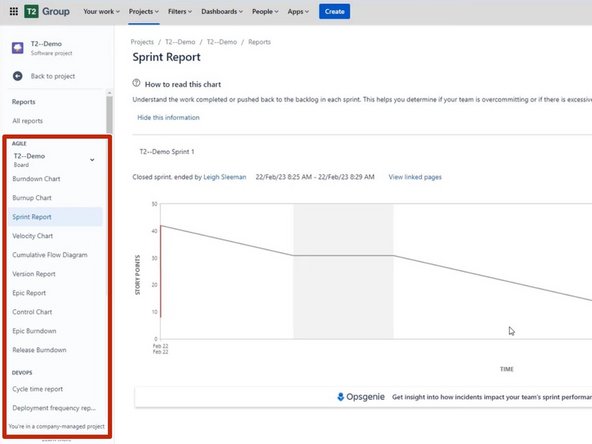
Task: Click the T2--Demo project avatar icon
Action: 18,48
